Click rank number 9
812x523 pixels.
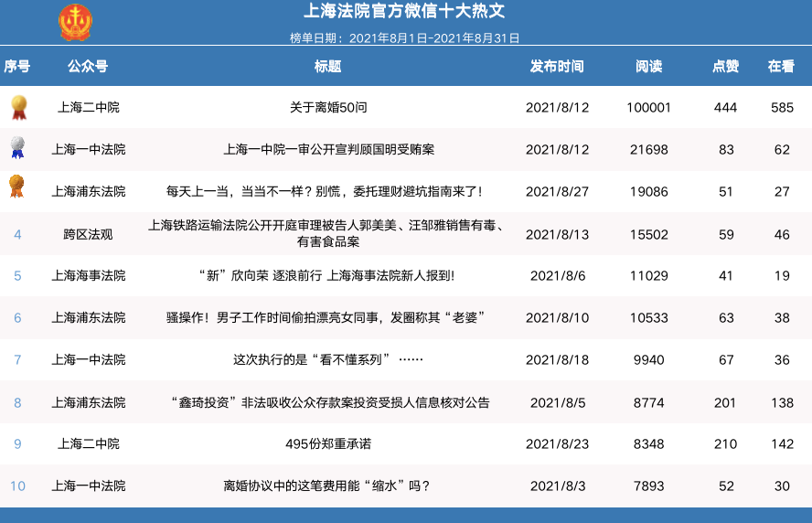pyautogui.click(x=17, y=443)
